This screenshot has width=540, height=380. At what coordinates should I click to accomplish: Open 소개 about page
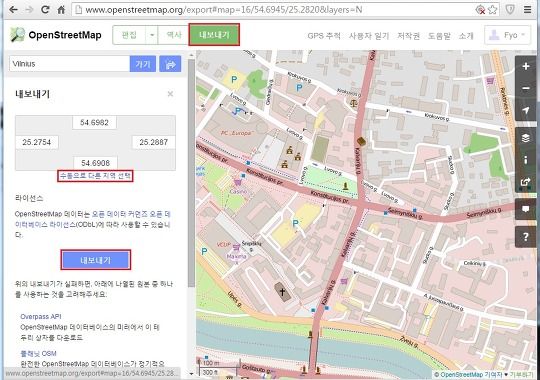(466, 36)
